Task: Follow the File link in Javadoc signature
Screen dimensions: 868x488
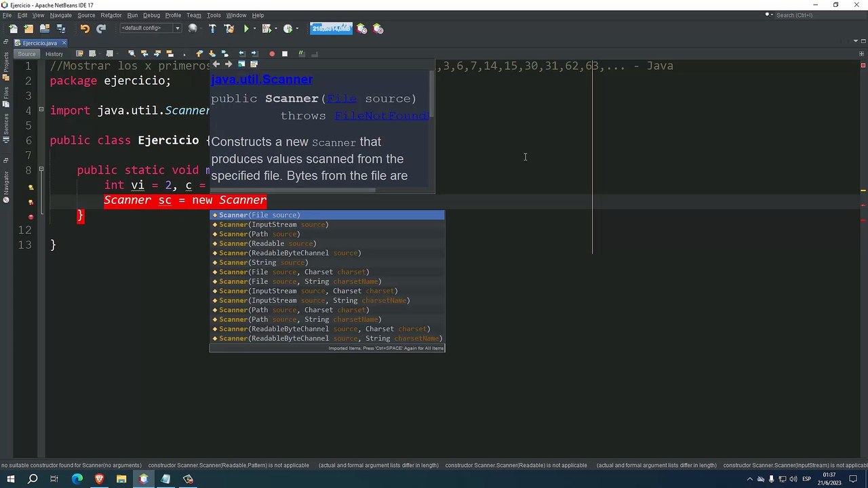Action: click(x=341, y=98)
